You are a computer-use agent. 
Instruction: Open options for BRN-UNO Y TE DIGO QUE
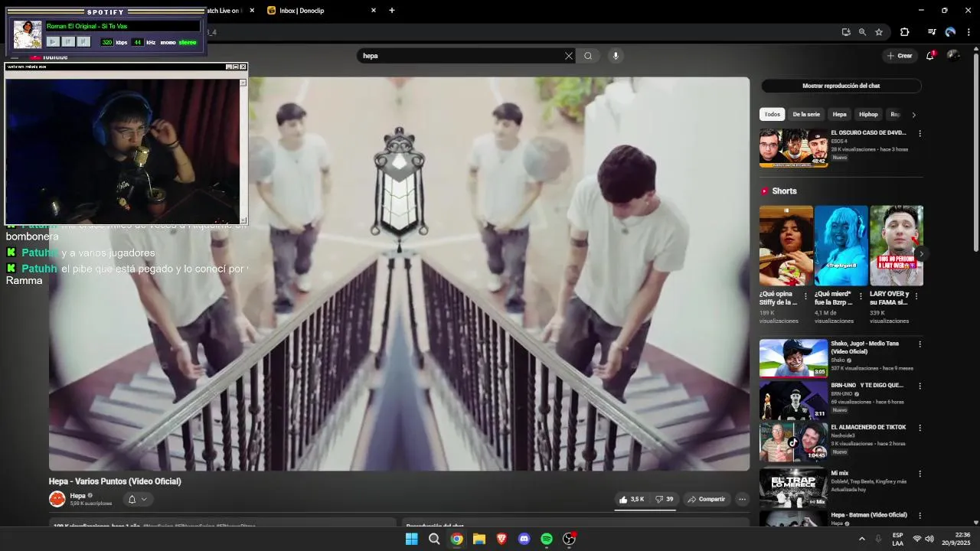[920, 386]
